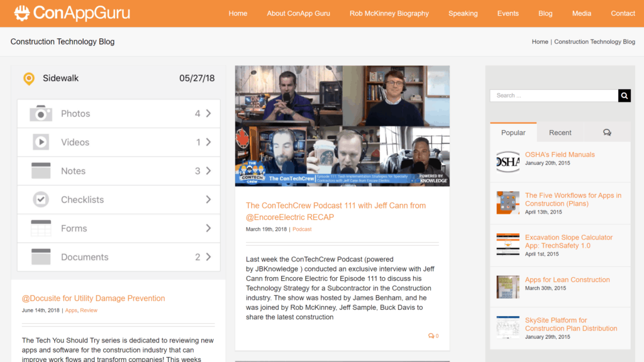644x362 pixels.
Task: Expand the Forms row chevron
Action: [x=209, y=228]
